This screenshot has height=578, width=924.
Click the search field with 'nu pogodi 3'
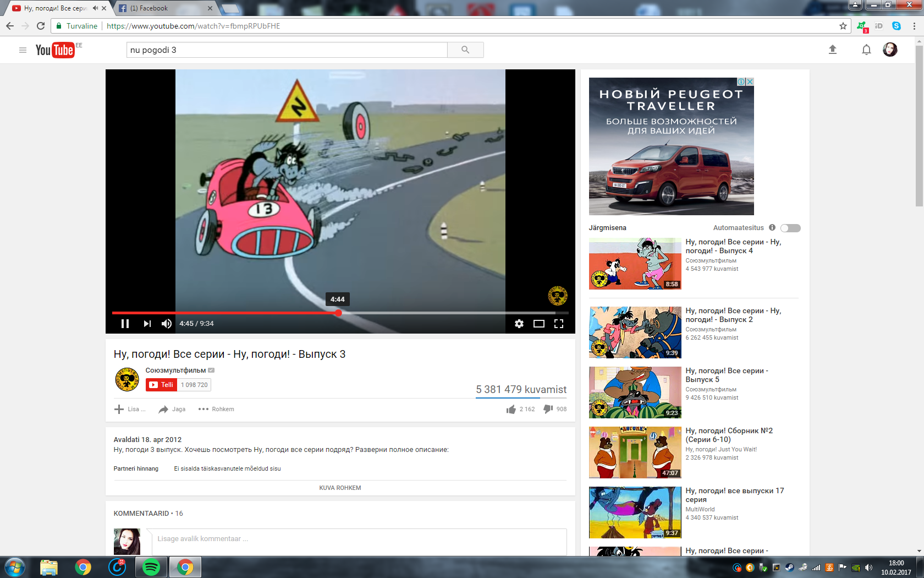point(287,50)
